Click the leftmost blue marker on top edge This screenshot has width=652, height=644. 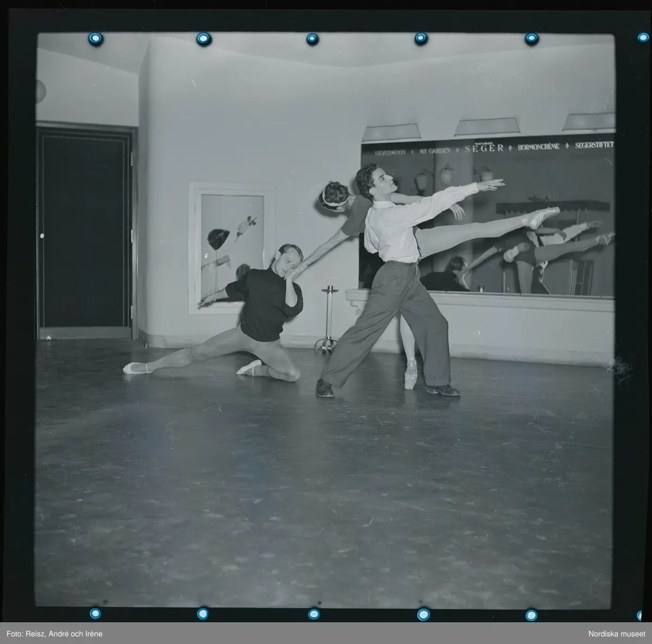coord(96,38)
